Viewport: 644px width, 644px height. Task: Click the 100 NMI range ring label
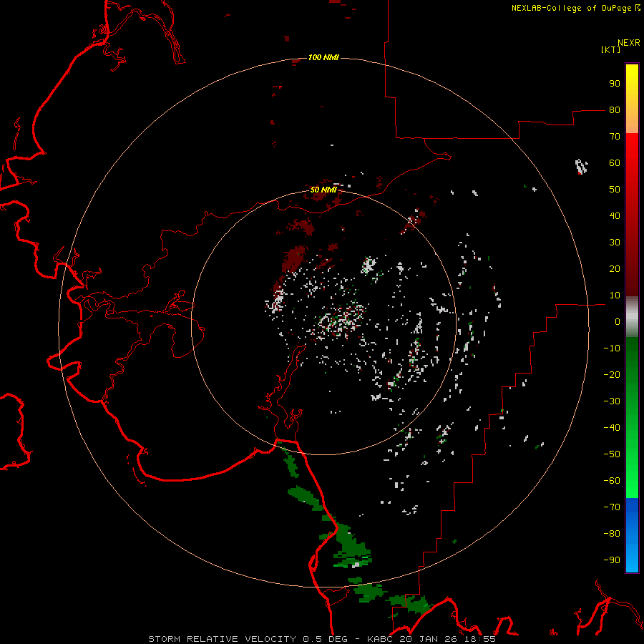click(323, 57)
